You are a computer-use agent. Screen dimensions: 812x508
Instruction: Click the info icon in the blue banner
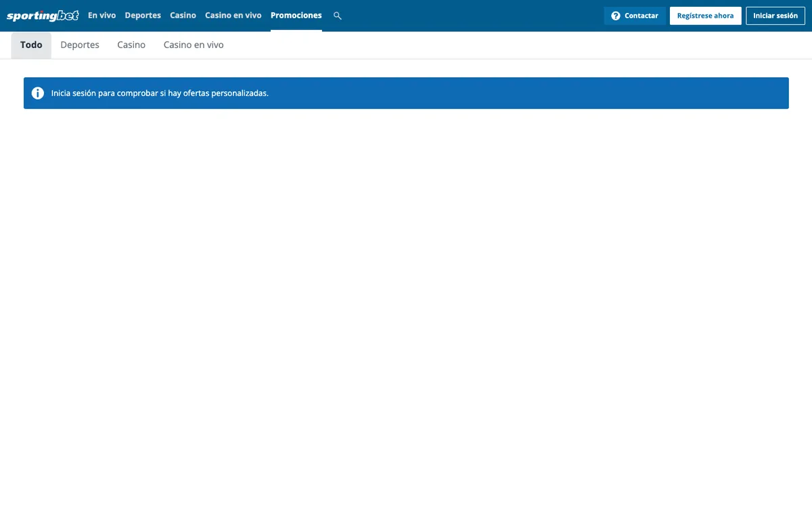(x=38, y=93)
